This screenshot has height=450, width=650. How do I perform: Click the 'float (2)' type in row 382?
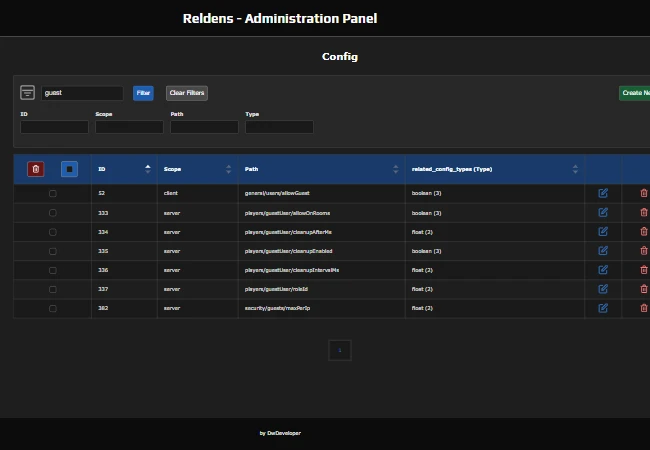(x=422, y=308)
